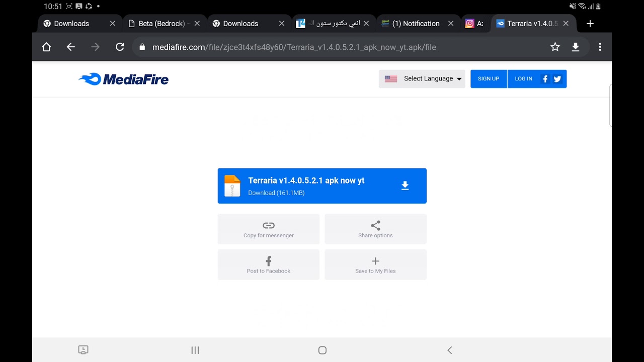Tap the 10:51 clock in the status bar
Image resolution: width=644 pixels, height=362 pixels.
click(x=53, y=7)
